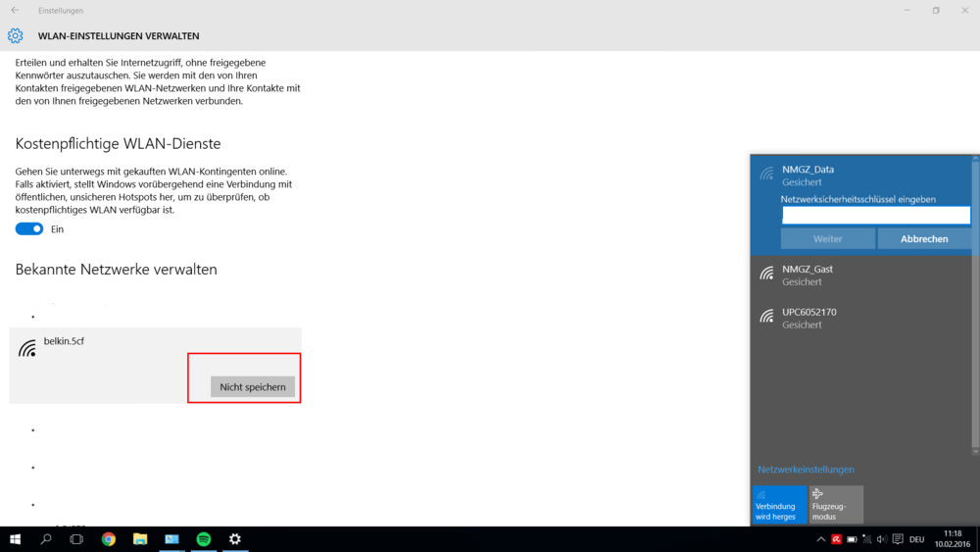Launch Google Chrome from the taskbar
The height and width of the screenshot is (552, 980).
tap(109, 539)
